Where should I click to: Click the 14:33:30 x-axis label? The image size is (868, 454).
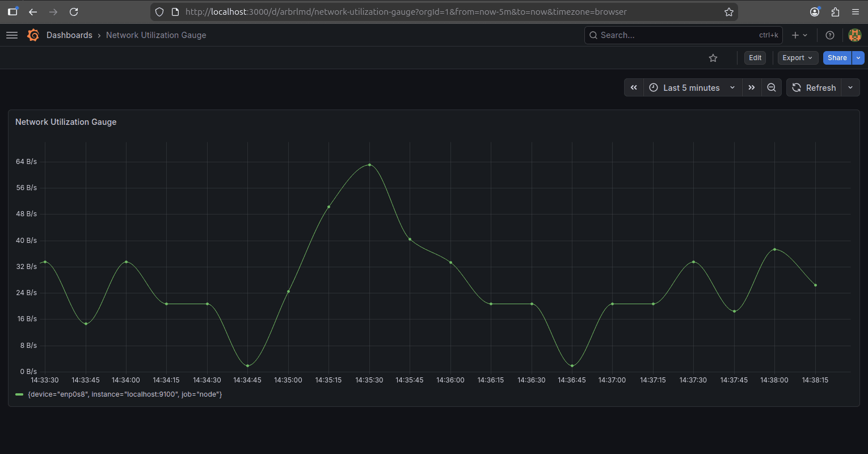(45, 380)
